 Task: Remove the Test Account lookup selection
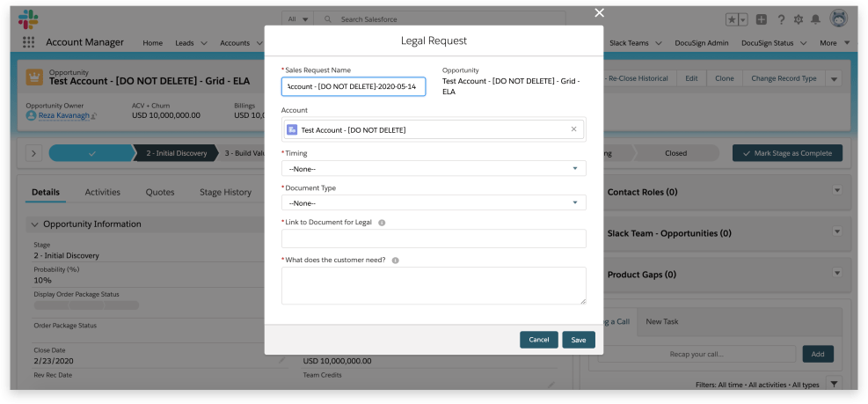tap(573, 129)
